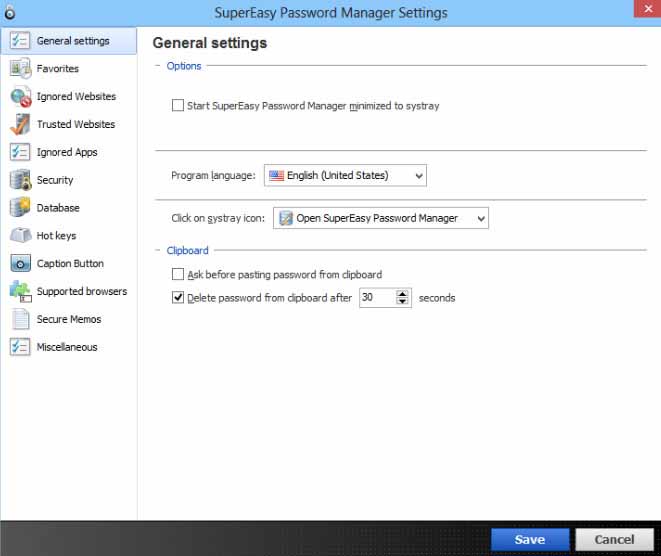The image size is (661, 556).
Task: Increase clipboard delete seconds with up arrow
Action: (403, 294)
